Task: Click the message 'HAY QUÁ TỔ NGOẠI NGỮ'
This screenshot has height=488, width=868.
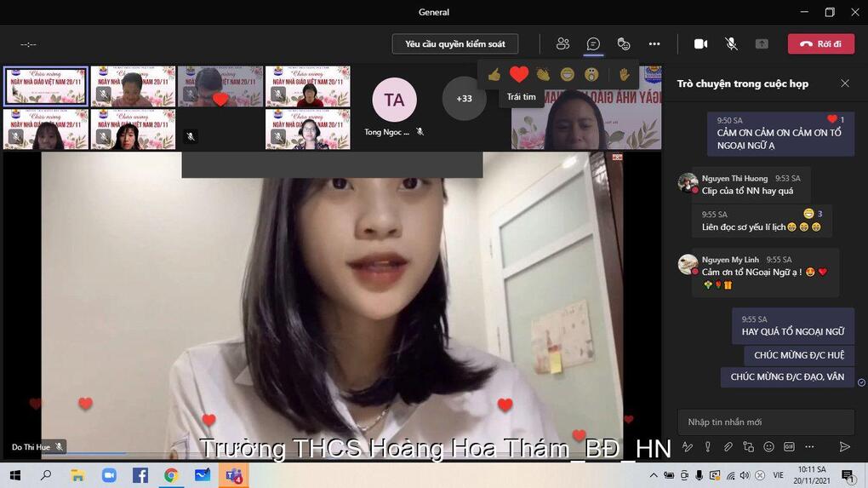Action: [793, 331]
